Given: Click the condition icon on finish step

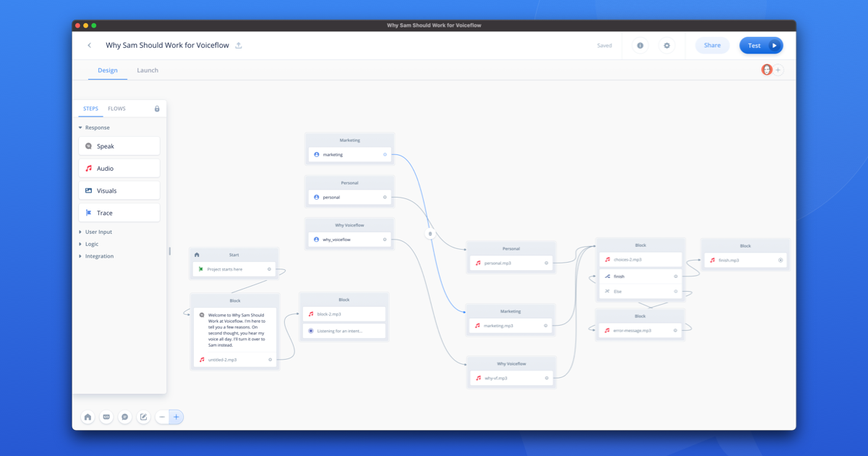Looking at the screenshot, I should pyautogui.click(x=608, y=276).
